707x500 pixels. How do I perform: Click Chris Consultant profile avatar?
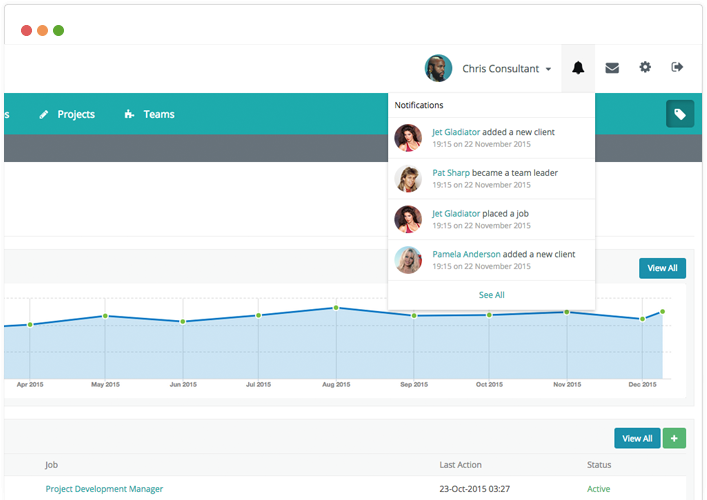pos(438,68)
